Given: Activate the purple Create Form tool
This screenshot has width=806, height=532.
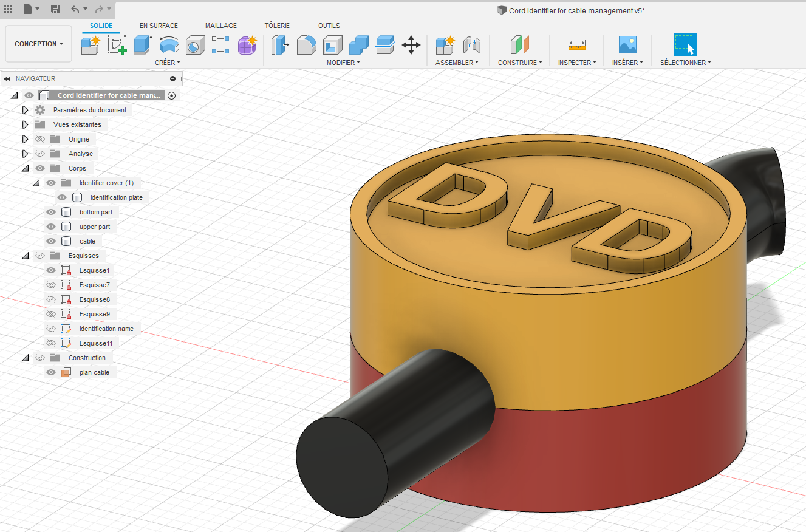Looking at the screenshot, I should point(247,44).
